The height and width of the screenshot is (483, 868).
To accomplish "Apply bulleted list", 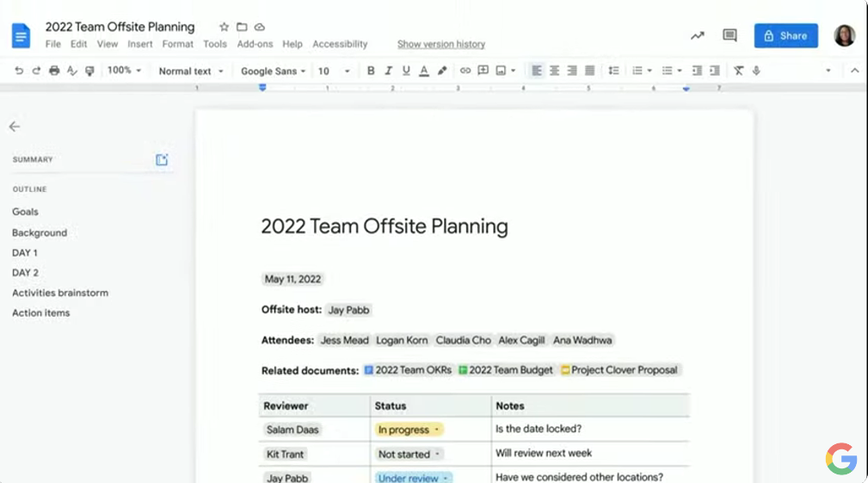I will (667, 71).
